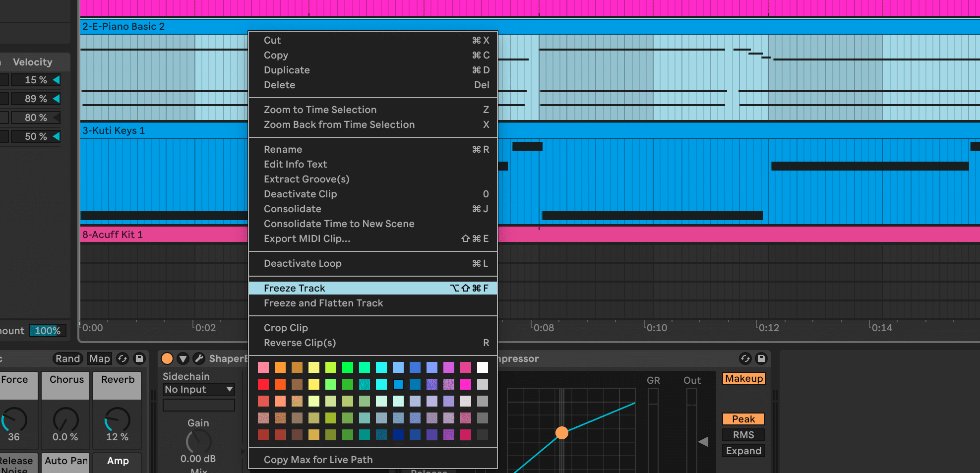Choose Export MIDI Clip from the menu
Viewport: 980px width, 473px height.
click(306, 238)
